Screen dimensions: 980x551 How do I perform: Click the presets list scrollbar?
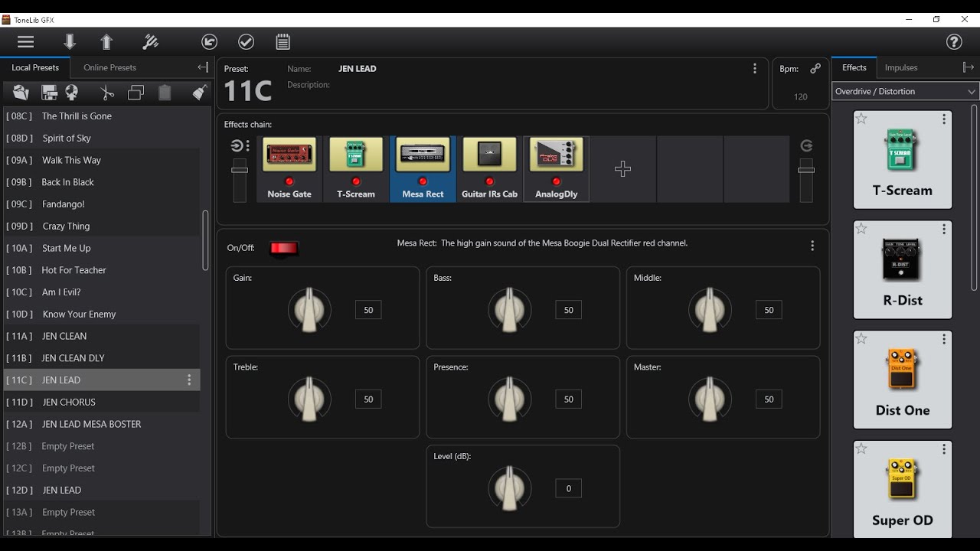[205, 240]
